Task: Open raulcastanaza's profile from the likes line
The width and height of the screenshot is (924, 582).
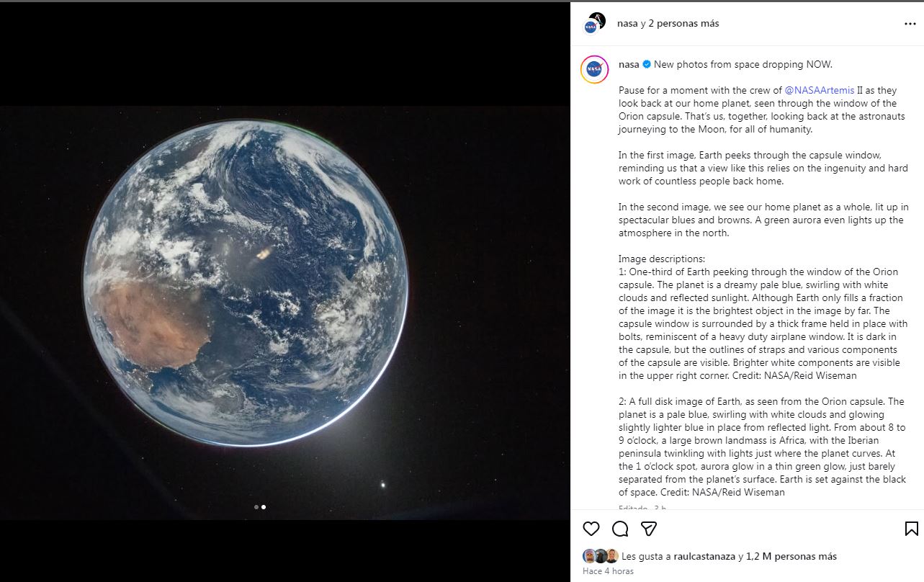Action: tap(705, 556)
